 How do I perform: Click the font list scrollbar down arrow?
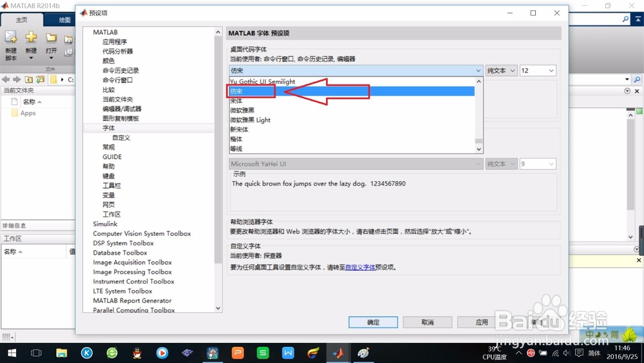click(x=478, y=149)
